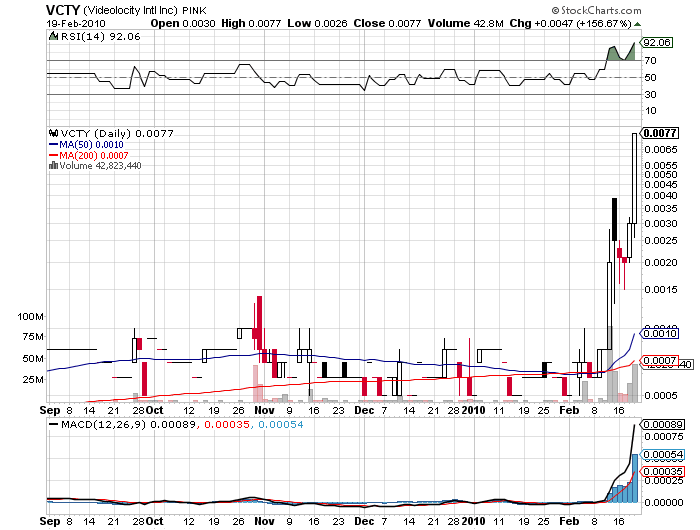Screen dimensions: 700x530
Task: Click the High 0.0077 value in header
Action: (x=251, y=23)
